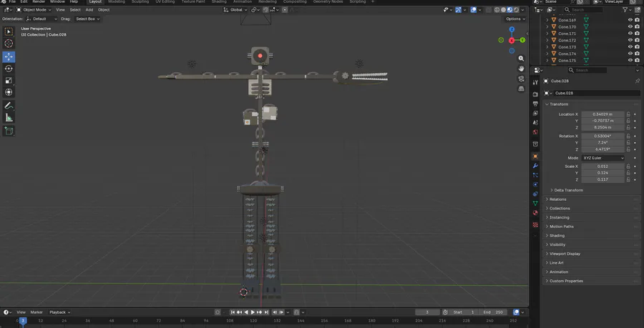Click the current frame number field
Viewport: 644px width, 328px height.
pos(426,312)
